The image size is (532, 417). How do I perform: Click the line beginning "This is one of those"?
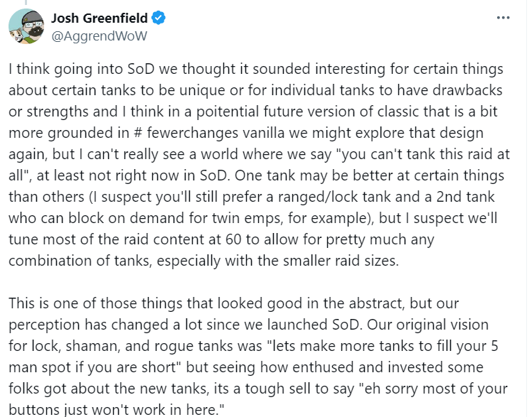pyautogui.click(x=234, y=303)
